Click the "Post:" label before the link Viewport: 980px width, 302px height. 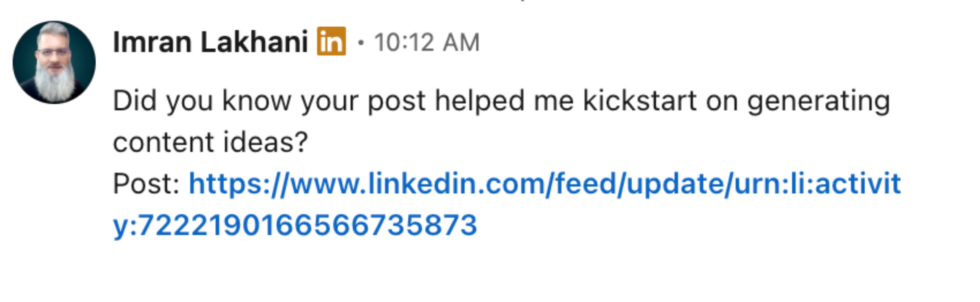(x=146, y=184)
